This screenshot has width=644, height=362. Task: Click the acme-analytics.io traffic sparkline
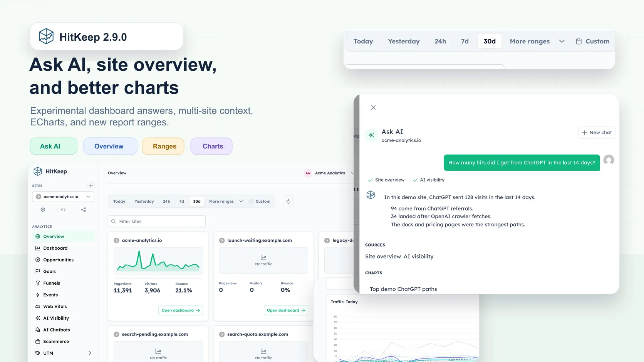point(158,261)
